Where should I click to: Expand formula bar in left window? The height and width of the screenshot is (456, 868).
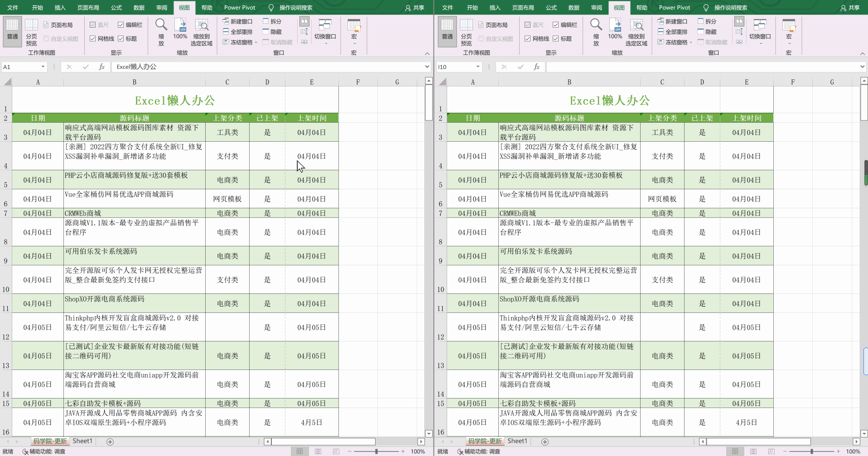(x=427, y=67)
